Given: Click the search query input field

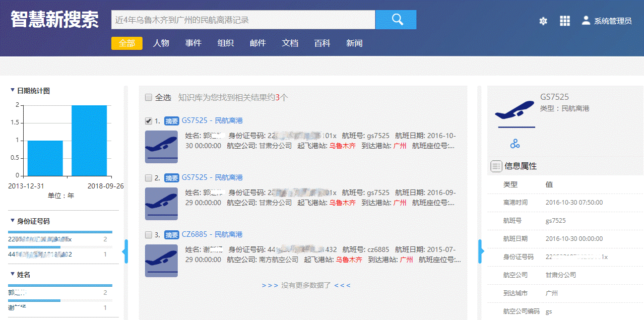Looking at the screenshot, I should (x=243, y=20).
